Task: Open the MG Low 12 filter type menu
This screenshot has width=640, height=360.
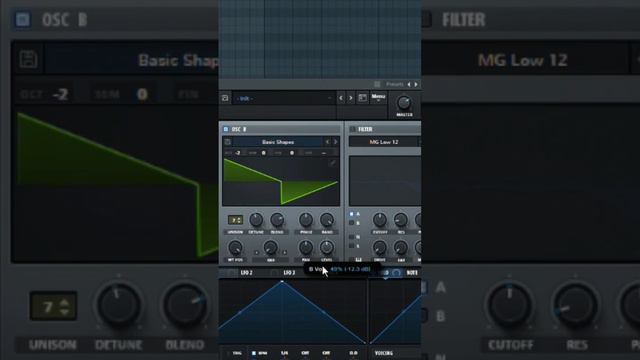Action: [384, 142]
